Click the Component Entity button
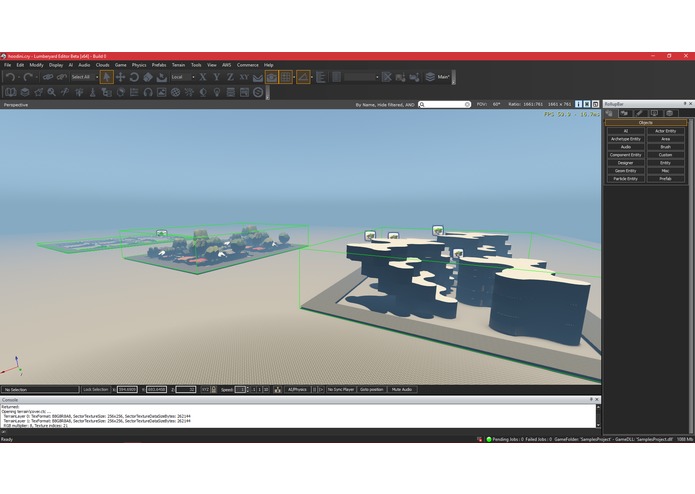695x494 pixels. 625,155
